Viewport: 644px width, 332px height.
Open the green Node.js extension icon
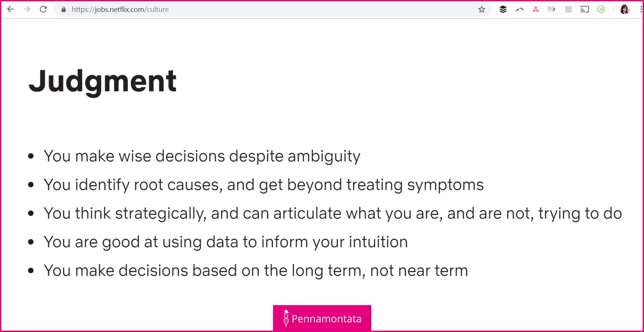pyautogui.click(x=601, y=9)
